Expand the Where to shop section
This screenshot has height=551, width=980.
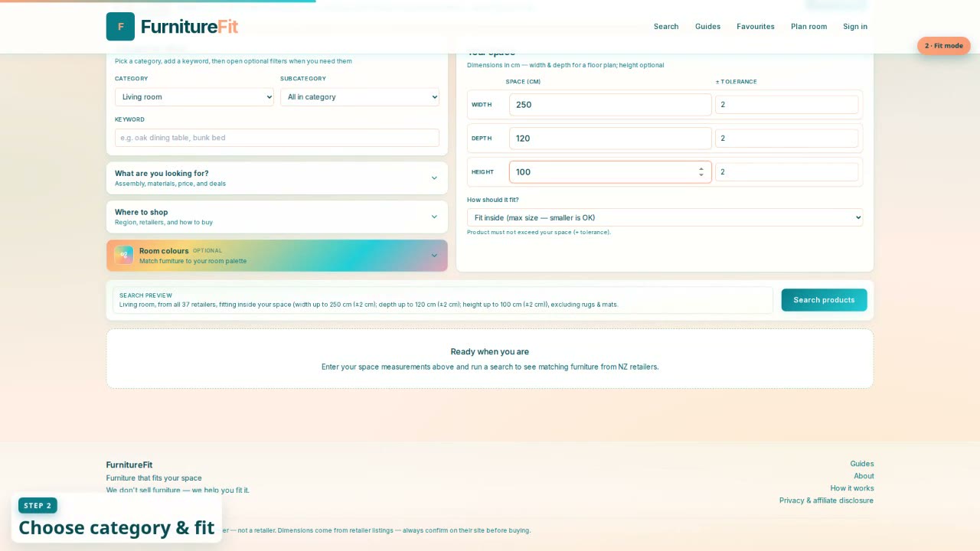pos(277,217)
